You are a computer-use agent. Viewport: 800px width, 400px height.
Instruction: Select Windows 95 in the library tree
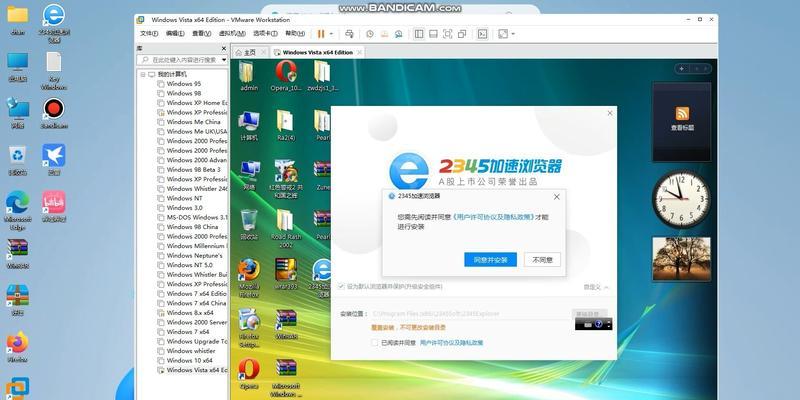(184, 84)
